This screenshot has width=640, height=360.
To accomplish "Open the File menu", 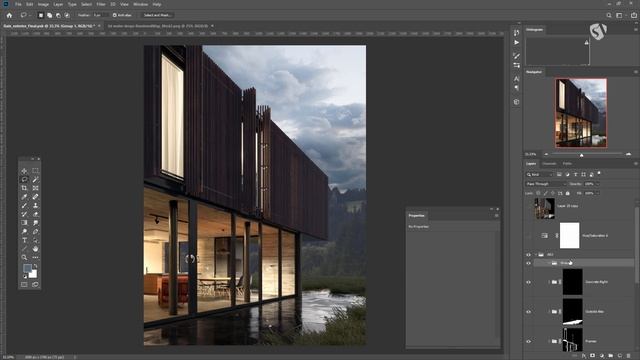I will pyautogui.click(x=18, y=4).
